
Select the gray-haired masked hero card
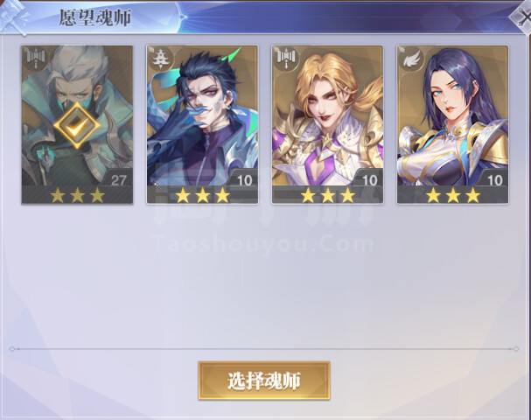click(x=77, y=124)
